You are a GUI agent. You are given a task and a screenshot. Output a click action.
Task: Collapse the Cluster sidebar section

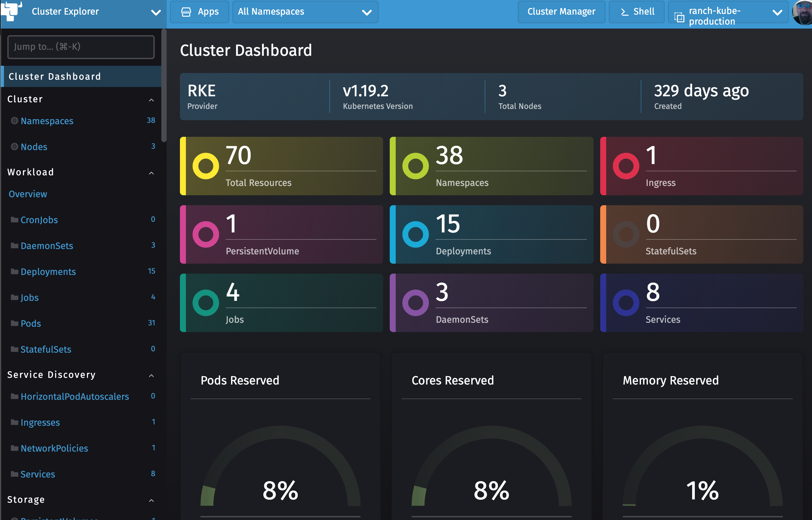click(151, 100)
